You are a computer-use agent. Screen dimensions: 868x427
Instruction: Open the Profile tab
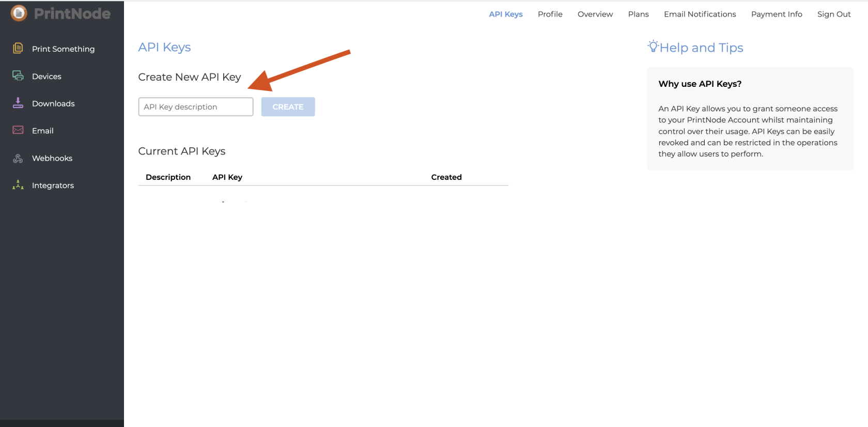550,14
